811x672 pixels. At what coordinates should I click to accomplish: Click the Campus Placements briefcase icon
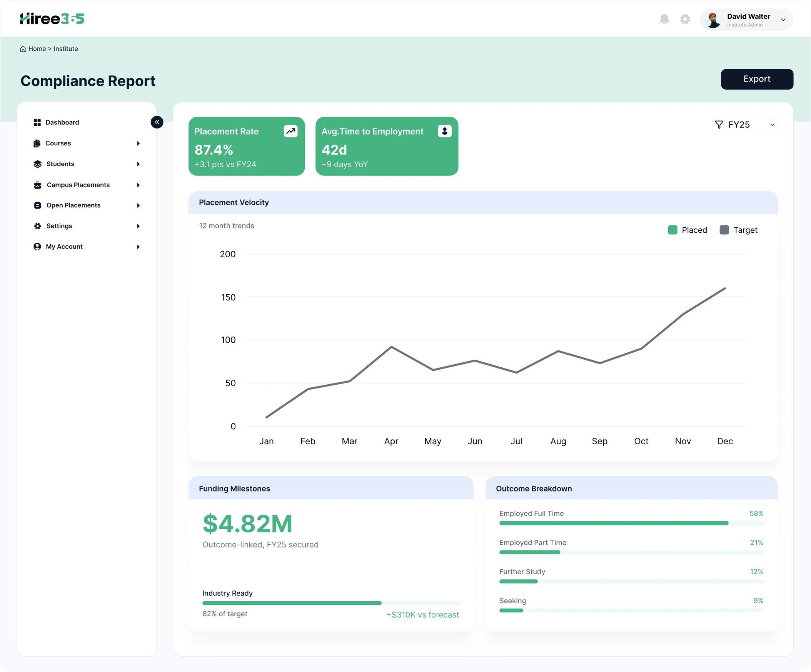click(37, 185)
